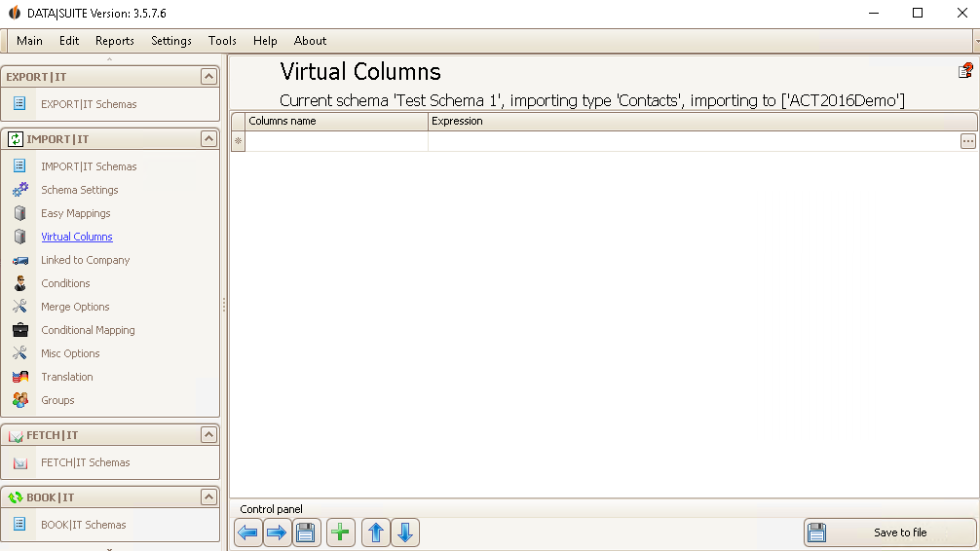Screen dimensions: 980x551
Task: Click the FETCH|IT Schemas envelope icon
Action: [x=20, y=463]
